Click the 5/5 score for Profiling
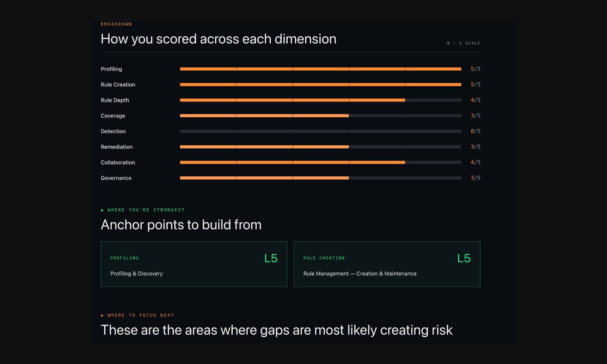 coord(475,69)
